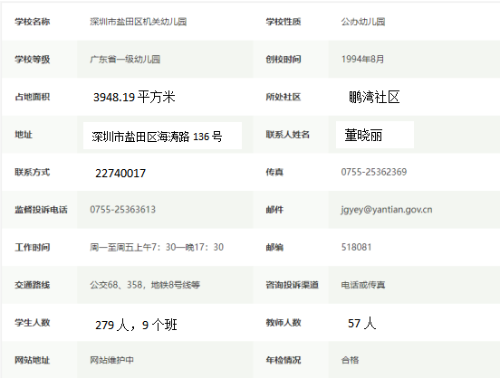Viewport: 500px width, 378px height.
Task: Click the value 1994年8月
Action: (362, 59)
